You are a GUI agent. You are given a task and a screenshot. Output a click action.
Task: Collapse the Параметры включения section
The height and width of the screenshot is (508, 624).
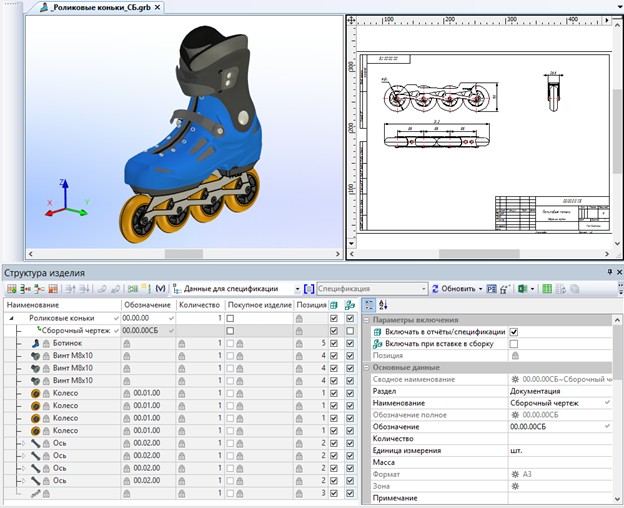pos(366,319)
